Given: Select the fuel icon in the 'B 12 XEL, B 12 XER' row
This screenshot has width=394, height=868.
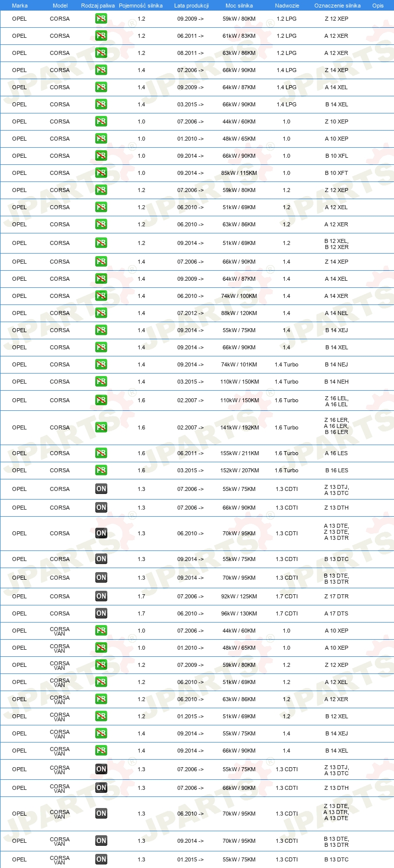Looking at the screenshot, I should (x=101, y=243).
